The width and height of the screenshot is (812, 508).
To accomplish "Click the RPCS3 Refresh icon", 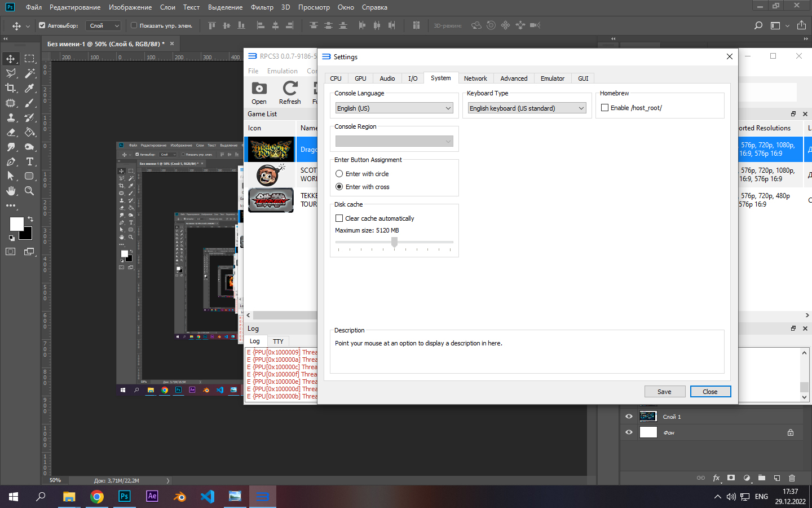I will 290,89.
